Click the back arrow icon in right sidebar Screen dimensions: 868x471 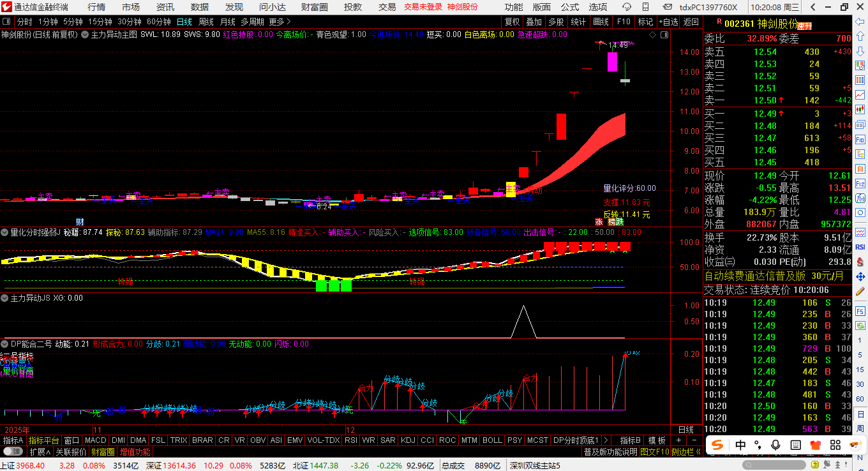pyautogui.click(x=858, y=22)
